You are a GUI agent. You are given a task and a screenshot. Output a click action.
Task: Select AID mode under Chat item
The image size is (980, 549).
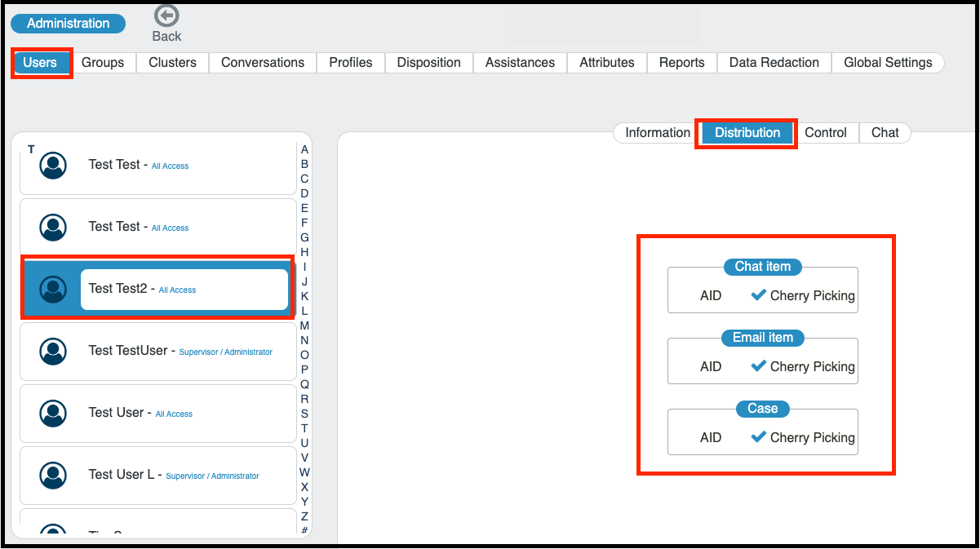710,295
